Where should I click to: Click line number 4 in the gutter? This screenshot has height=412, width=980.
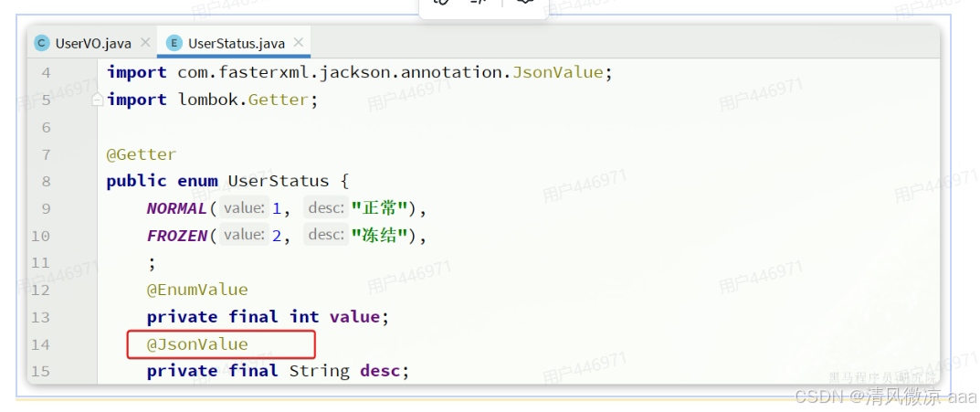coord(47,72)
